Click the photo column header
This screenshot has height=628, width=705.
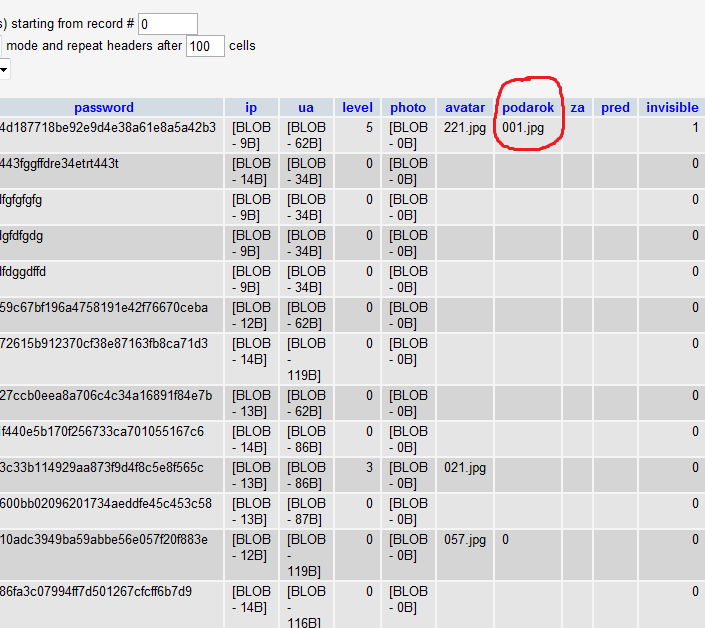(408, 108)
